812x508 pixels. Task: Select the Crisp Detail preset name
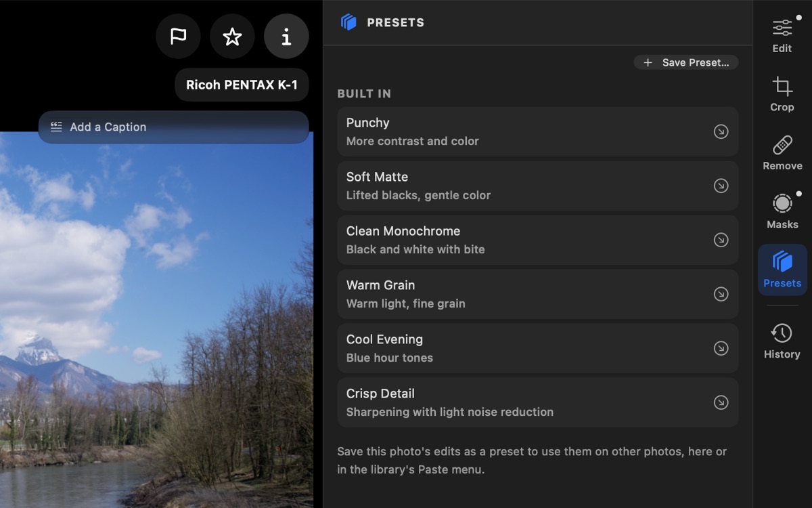coord(380,394)
